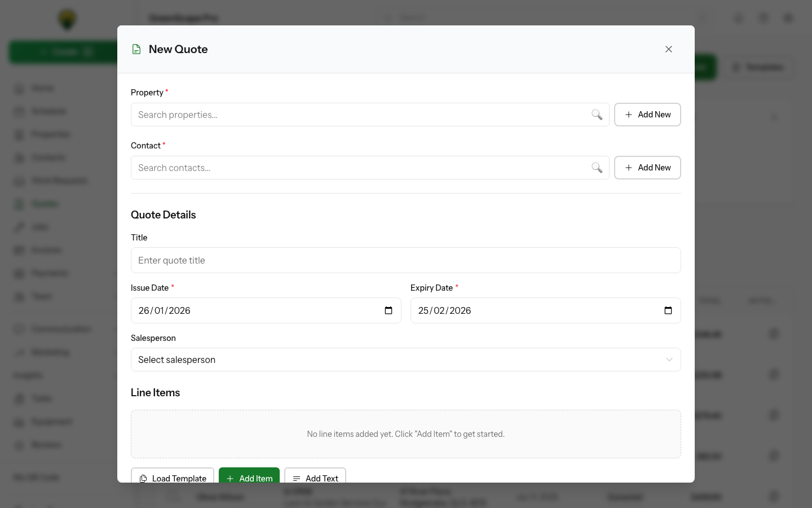Click the Quotes icon in the sidebar
Screen dimensions: 812x508
point(20,204)
